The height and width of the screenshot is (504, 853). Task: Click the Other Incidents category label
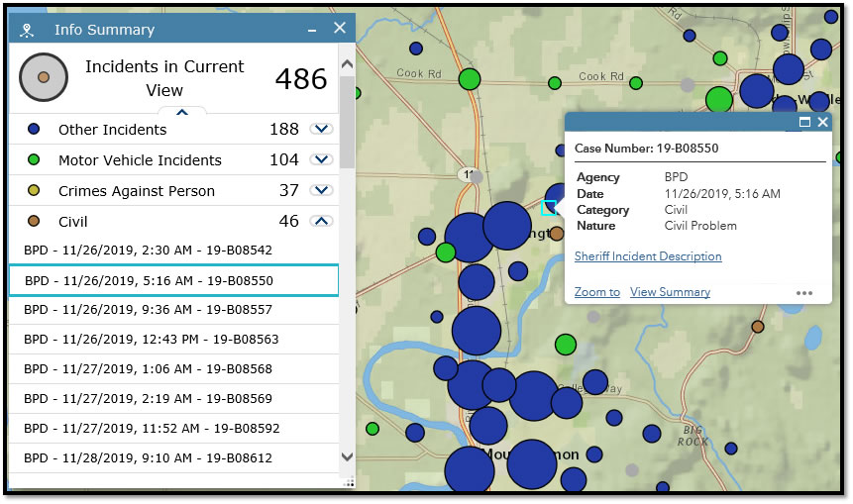coord(113,130)
